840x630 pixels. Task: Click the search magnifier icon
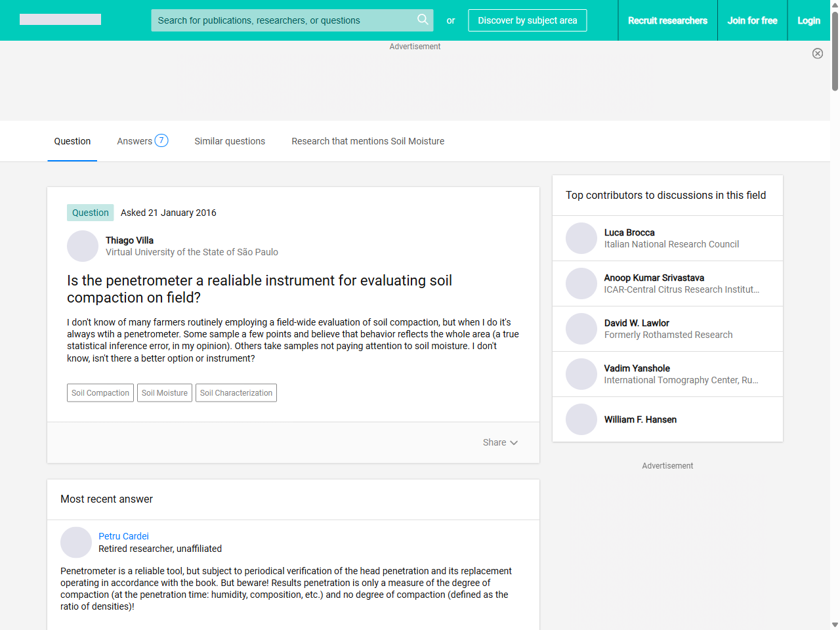coord(423,20)
